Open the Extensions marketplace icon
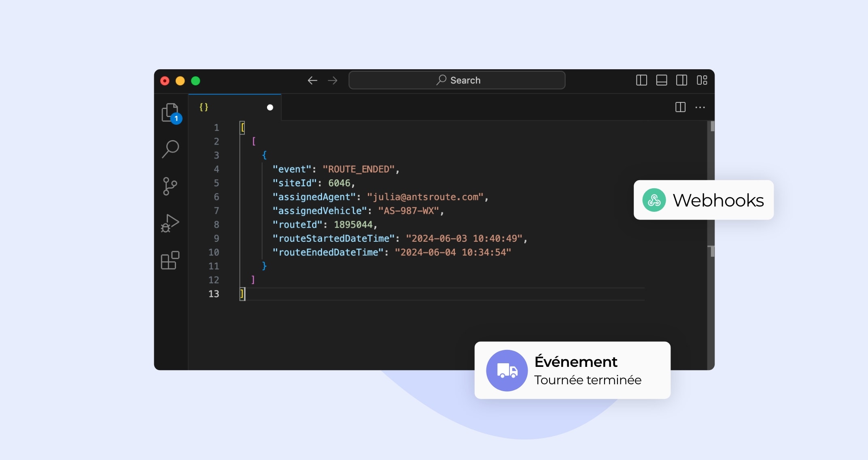 pyautogui.click(x=170, y=260)
